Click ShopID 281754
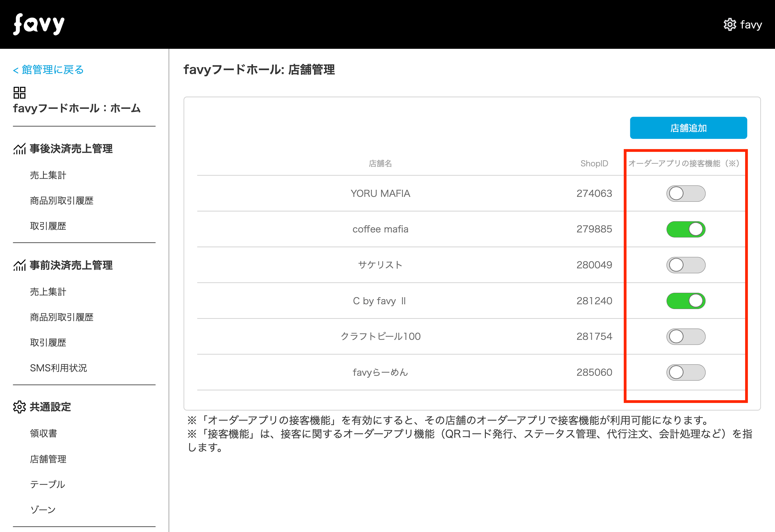This screenshot has height=532, width=775. click(594, 336)
